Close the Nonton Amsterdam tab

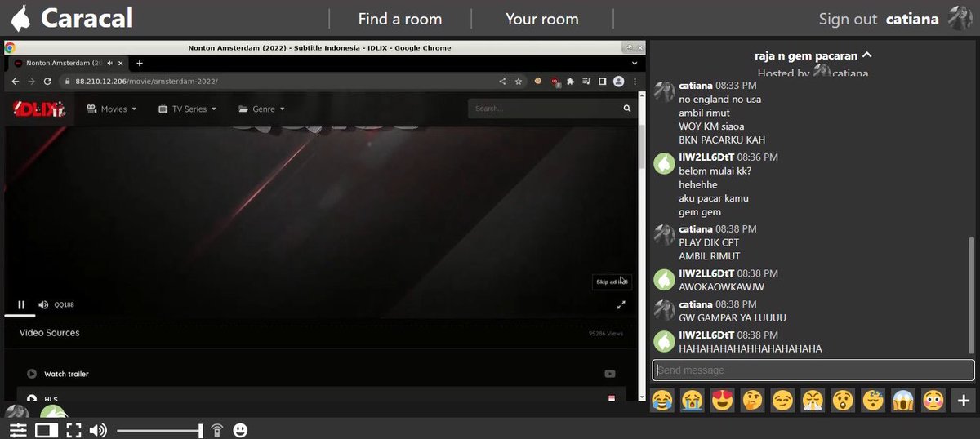tap(121, 63)
